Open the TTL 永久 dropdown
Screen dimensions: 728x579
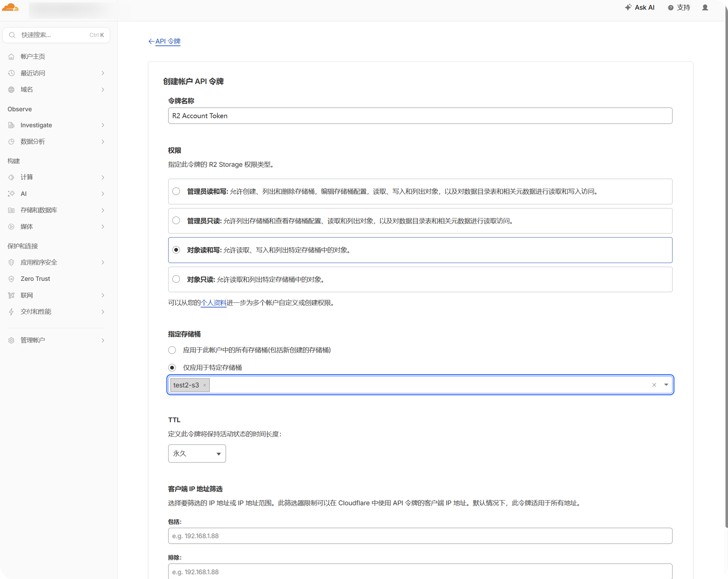click(x=197, y=454)
